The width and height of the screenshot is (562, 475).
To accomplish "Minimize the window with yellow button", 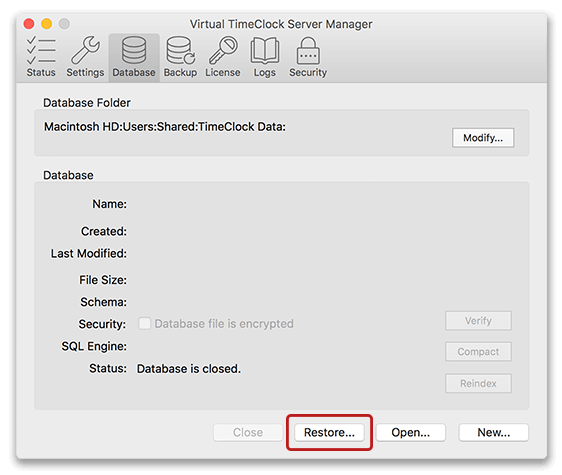I will pyautogui.click(x=47, y=24).
